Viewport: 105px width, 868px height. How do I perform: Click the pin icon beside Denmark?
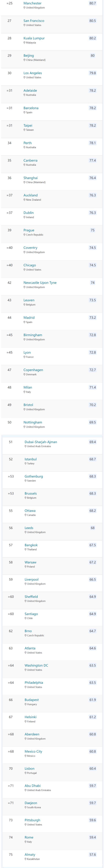pos(25,374)
